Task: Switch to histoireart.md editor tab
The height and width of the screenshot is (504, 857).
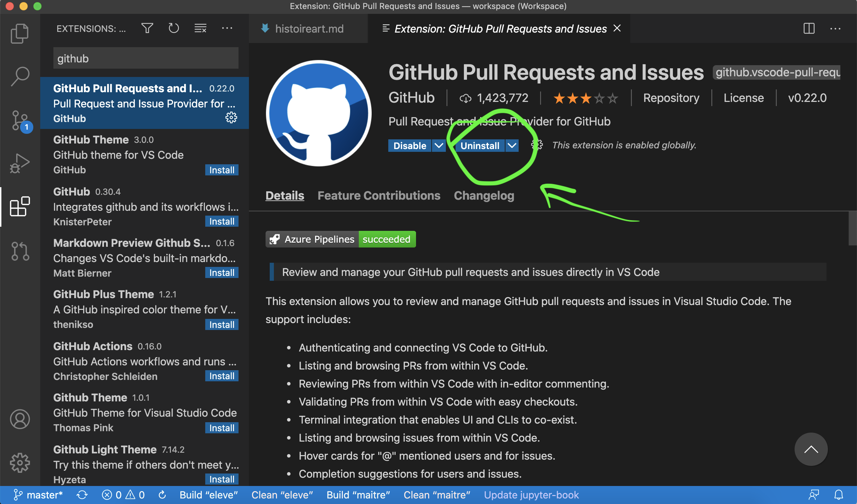Action: (309, 28)
